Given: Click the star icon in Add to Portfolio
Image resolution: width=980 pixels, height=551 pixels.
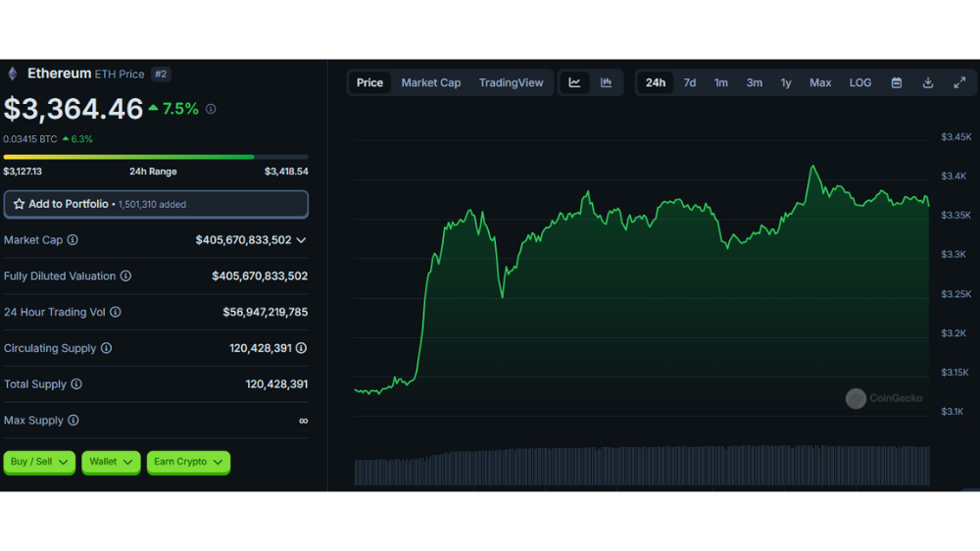Looking at the screenshot, I should point(19,204).
